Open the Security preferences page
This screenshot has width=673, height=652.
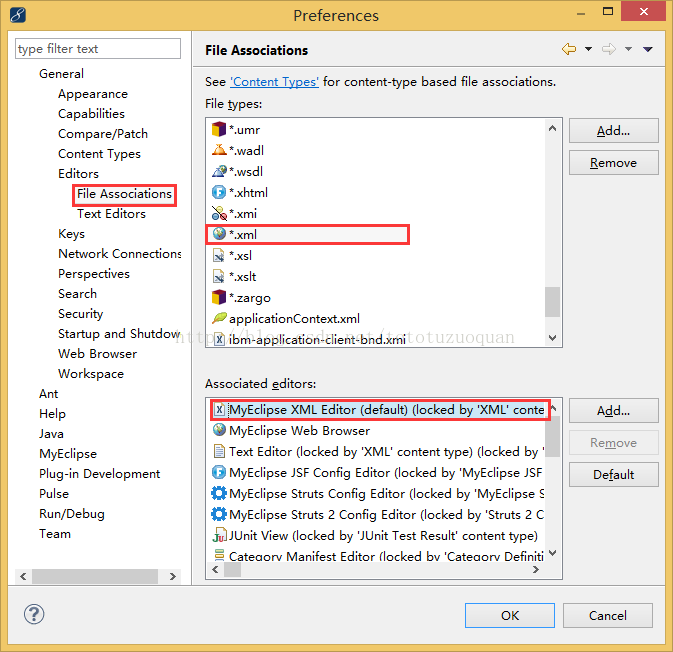click(81, 314)
